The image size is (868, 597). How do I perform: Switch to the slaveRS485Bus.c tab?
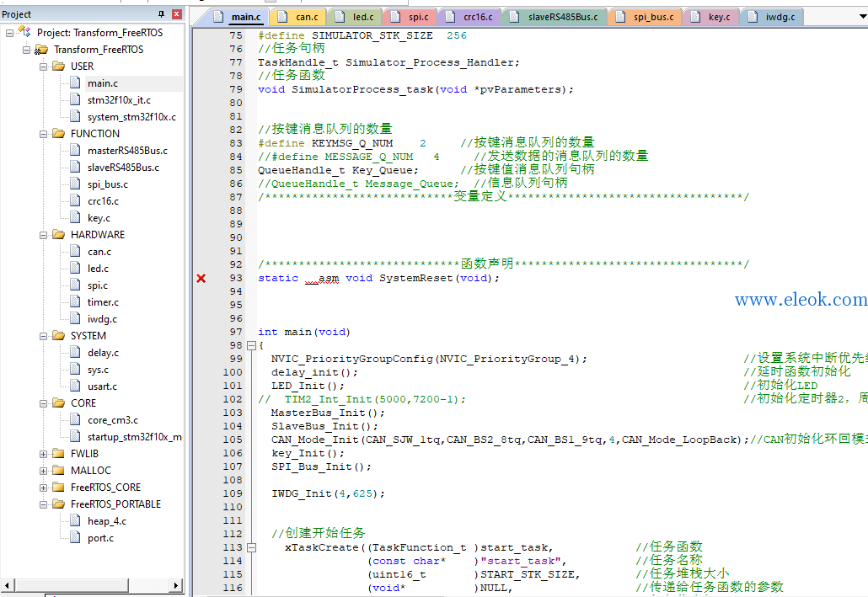(x=554, y=17)
